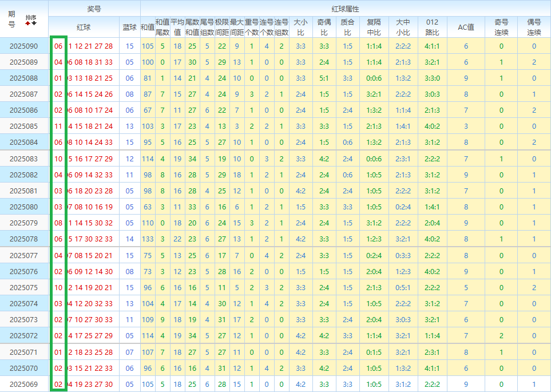The image size is (551, 392).
Task: Select issue number 2025083
Action: coord(24,159)
